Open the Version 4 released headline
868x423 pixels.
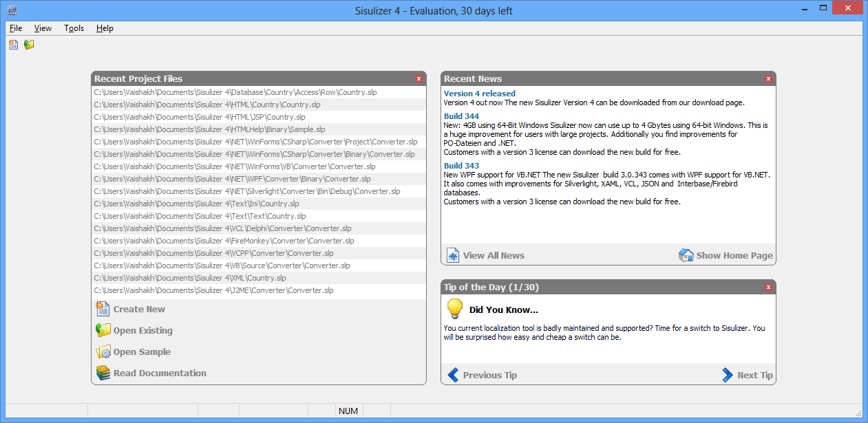click(x=480, y=94)
